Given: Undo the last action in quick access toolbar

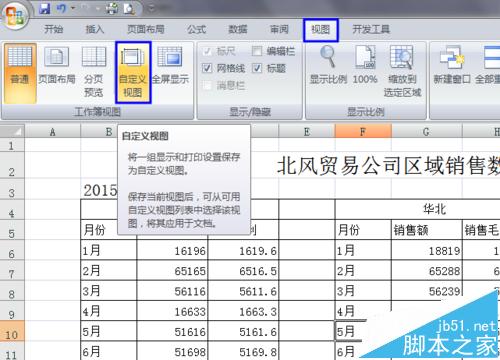Looking at the screenshot, I should (x=62, y=8).
